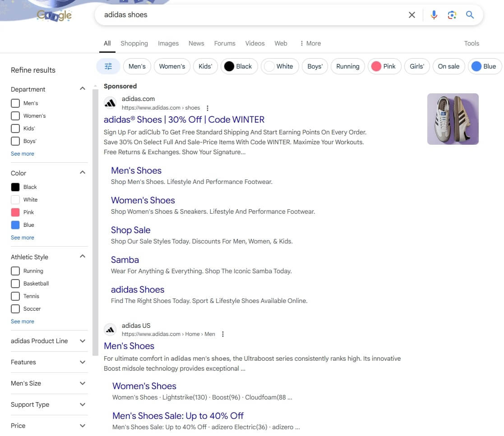
Task: Switch to the Images tab
Action: (x=168, y=43)
